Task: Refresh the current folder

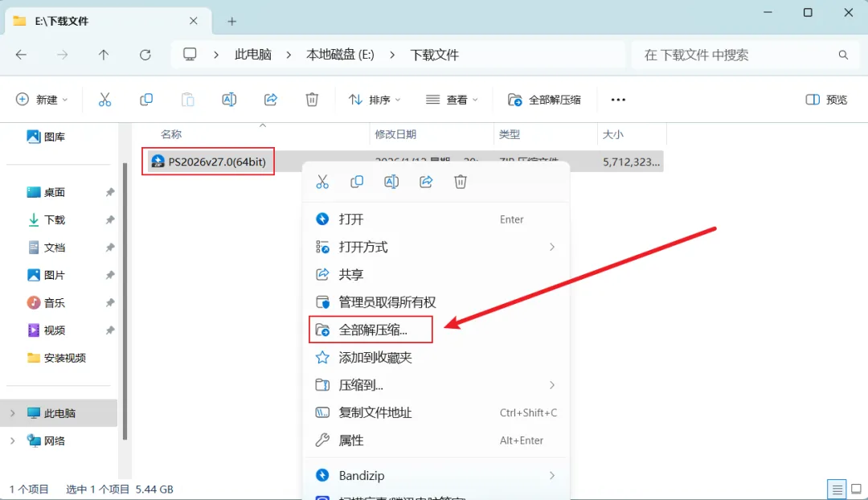Action: 145,55
